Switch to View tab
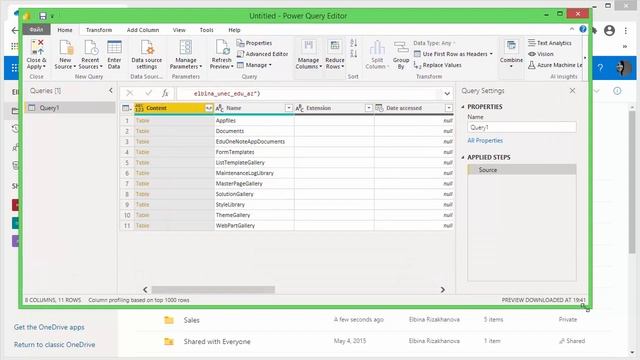This screenshot has height=360, width=640. coord(179,30)
